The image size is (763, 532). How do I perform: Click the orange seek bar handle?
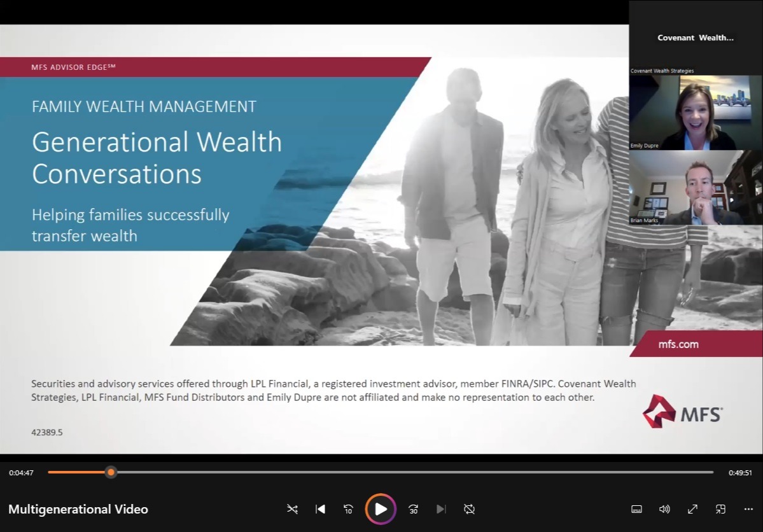tap(111, 472)
